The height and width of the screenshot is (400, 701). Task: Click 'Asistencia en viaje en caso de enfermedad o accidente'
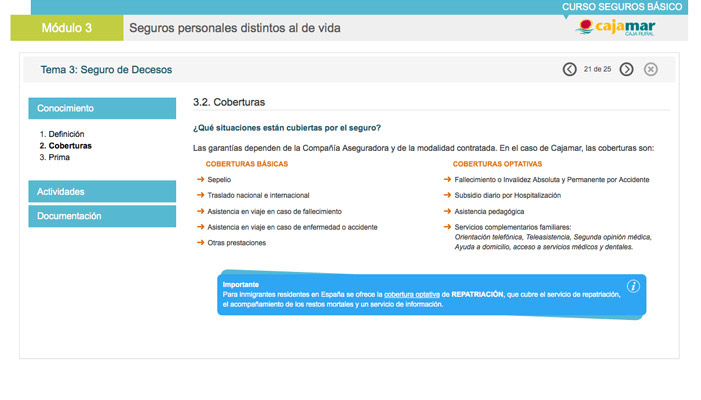tap(292, 227)
